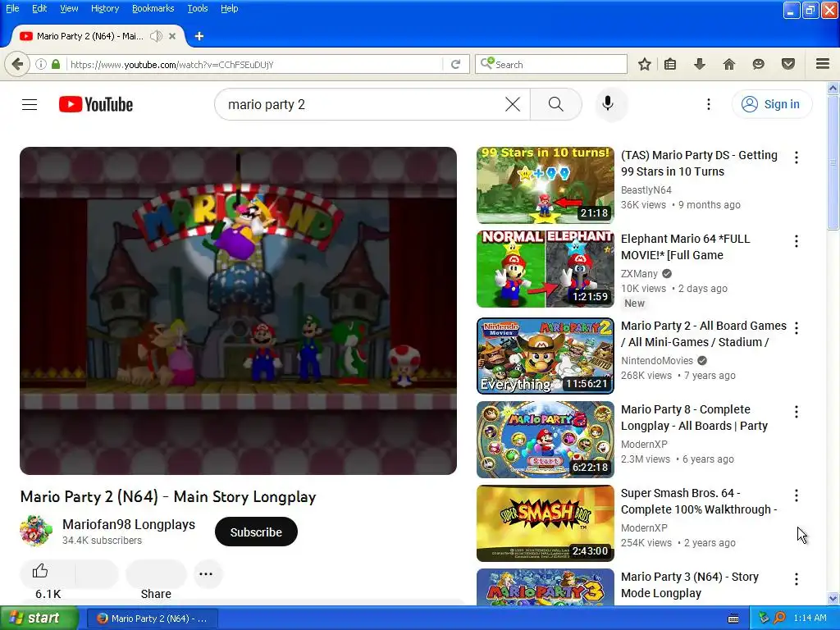Go back with the browser back arrow
The image size is (840, 630).
click(17, 64)
